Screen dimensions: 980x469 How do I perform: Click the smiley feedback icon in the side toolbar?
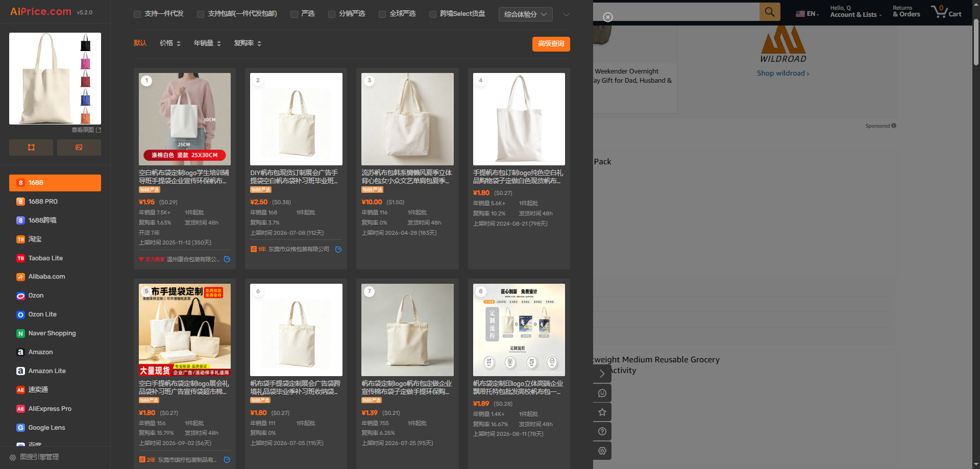point(602,393)
